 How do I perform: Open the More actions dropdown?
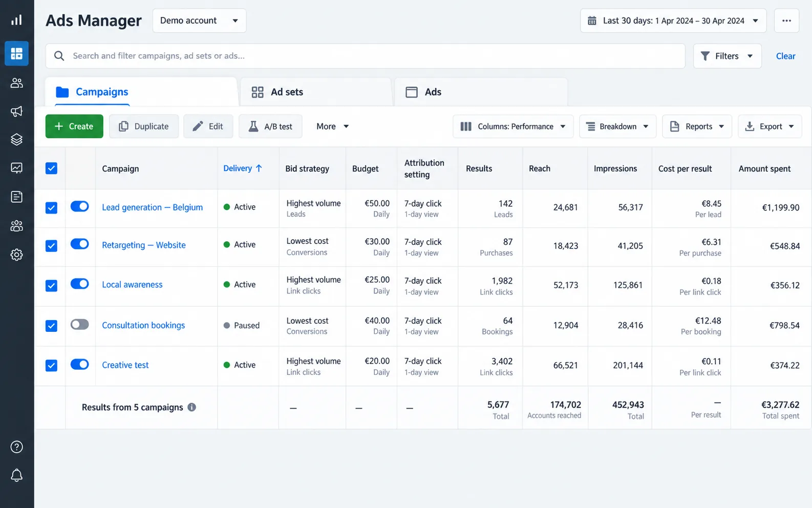tap(332, 126)
